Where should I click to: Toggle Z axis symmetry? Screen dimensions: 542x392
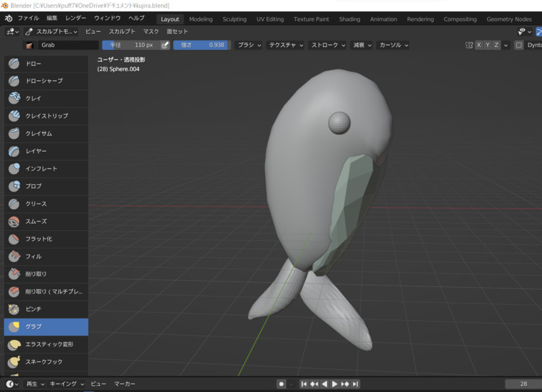pos(497,45)
